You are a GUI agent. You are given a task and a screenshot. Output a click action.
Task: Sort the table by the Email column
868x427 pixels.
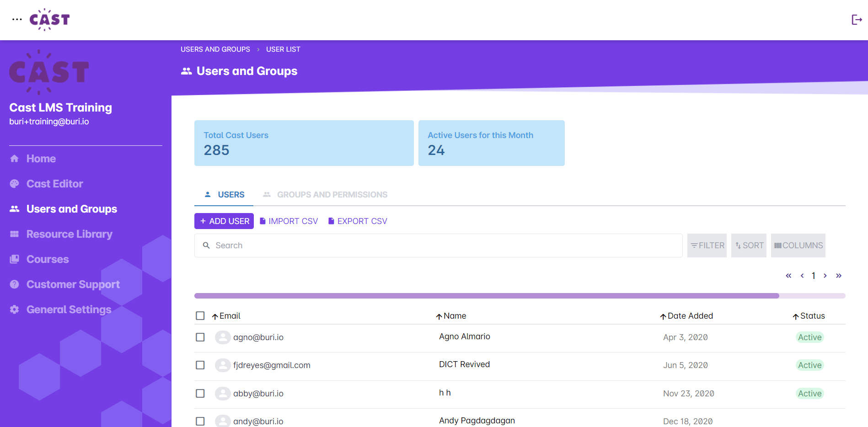pyautogui.click(x=226, y=316)
